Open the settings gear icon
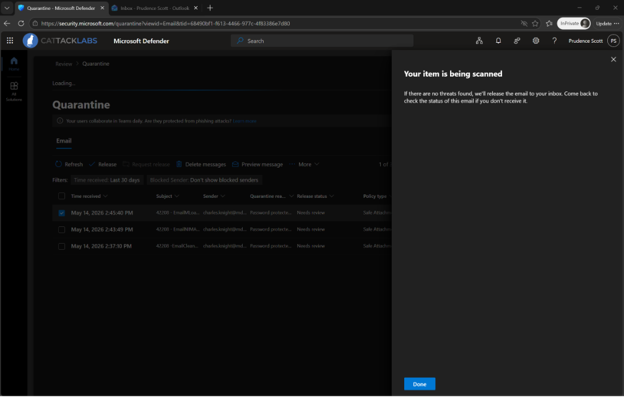624x397 pixels. click(x=536, y=41)
